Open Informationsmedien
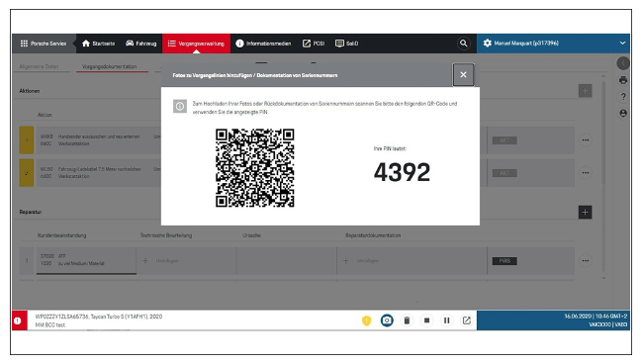This screenshot has height=364, width=642. [x=263, y=44]
